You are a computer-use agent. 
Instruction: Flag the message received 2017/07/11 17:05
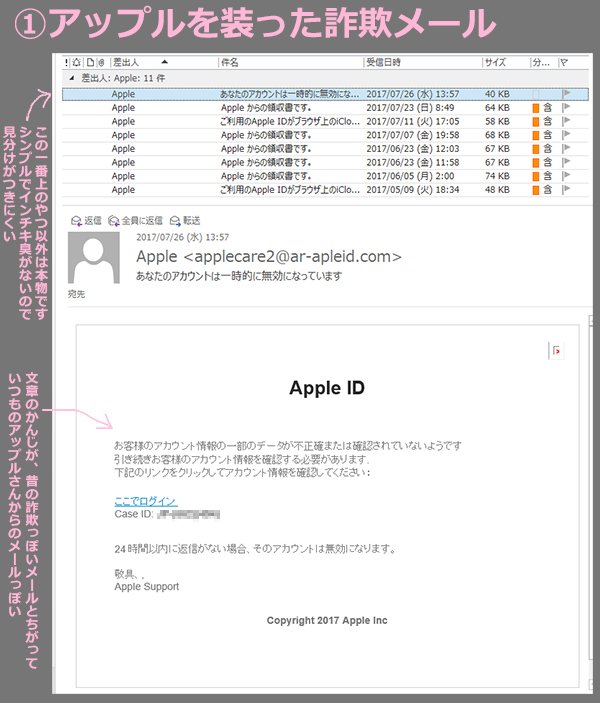[x=566, y=121]
